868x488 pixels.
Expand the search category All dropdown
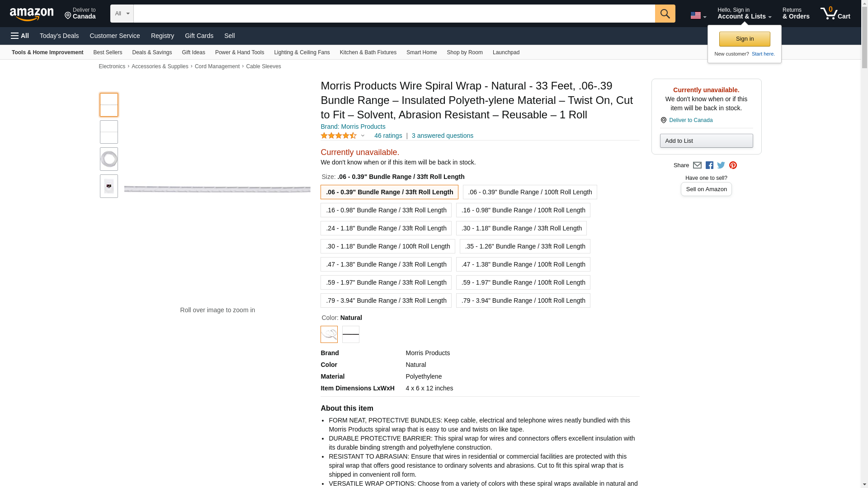point(122,14)
